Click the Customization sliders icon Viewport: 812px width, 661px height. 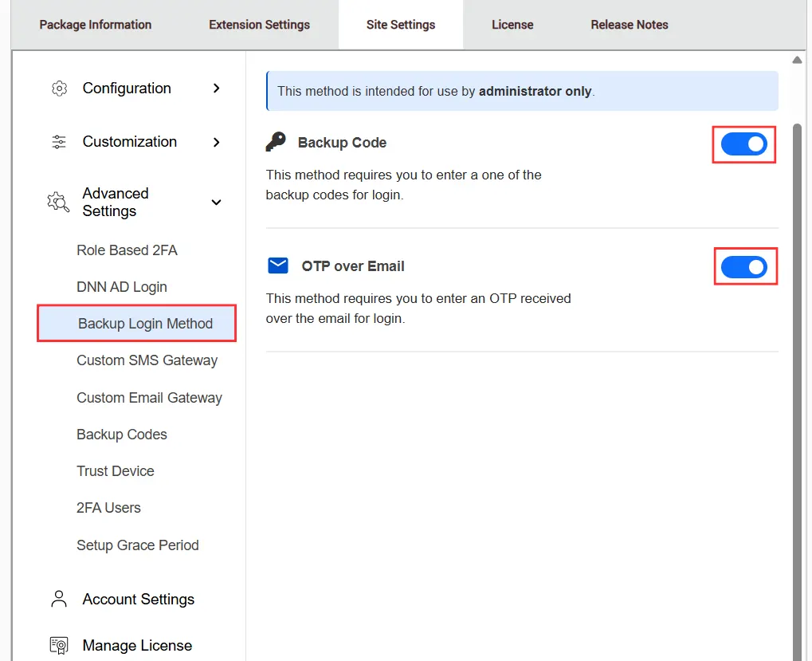pyautogui.click(x=58, y=141)
